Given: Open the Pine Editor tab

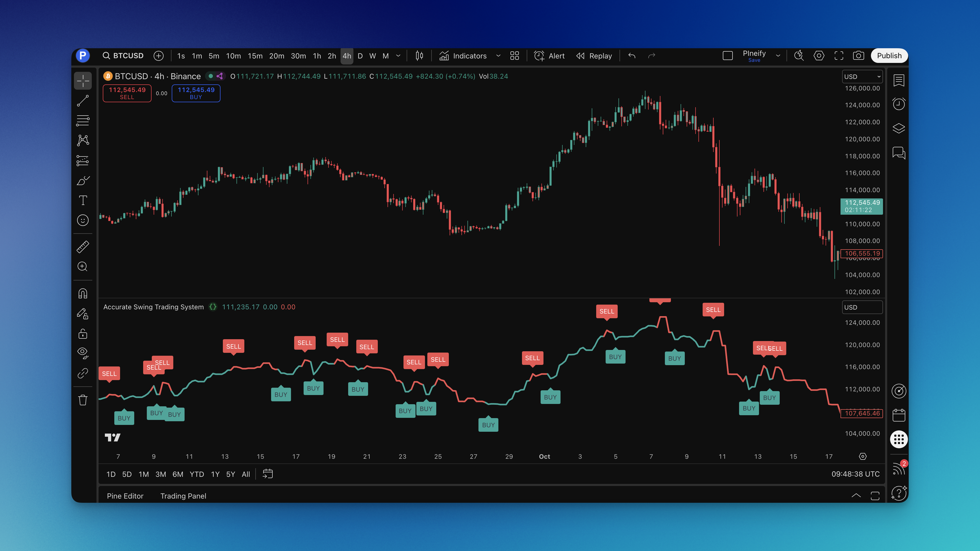Looking at the screenshot, I should pos(125,496).
